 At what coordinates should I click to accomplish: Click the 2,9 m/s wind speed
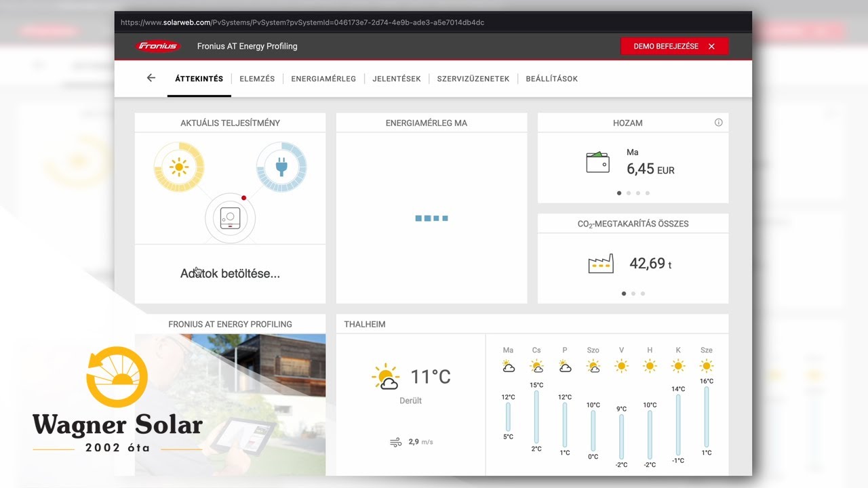click(420, 442)
